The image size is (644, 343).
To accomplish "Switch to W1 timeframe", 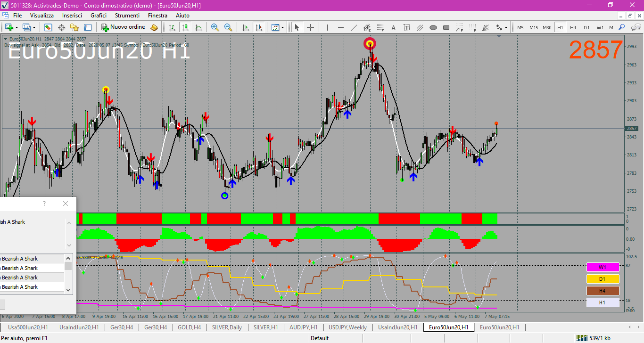I will (x=600, y=27).
